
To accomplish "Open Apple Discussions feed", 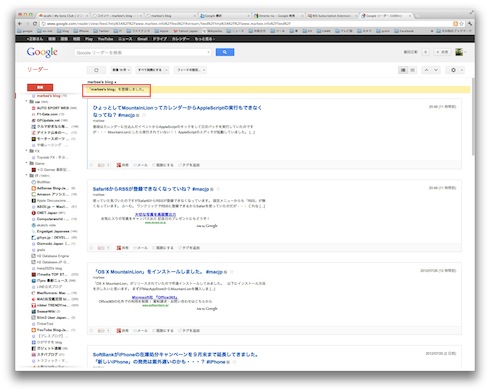I will [x=51, y=200].
